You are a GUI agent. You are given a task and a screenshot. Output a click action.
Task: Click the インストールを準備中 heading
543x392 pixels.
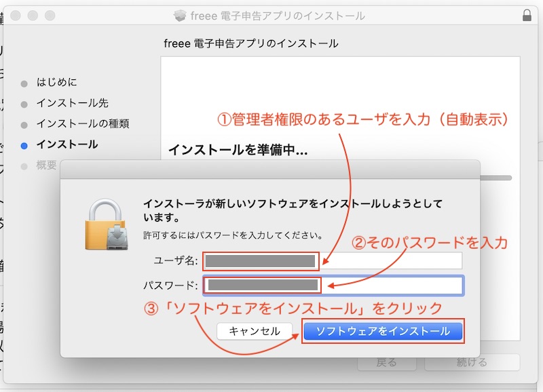[x=238, y=150]
